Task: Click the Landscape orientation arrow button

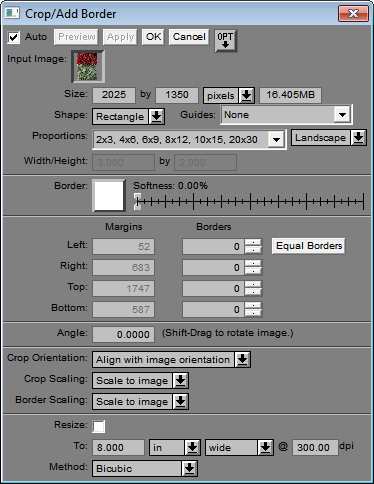Action: point(358,137)
